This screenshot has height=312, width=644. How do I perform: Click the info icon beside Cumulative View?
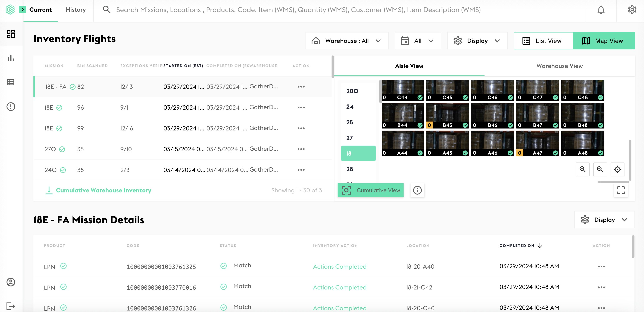point(417,190)
